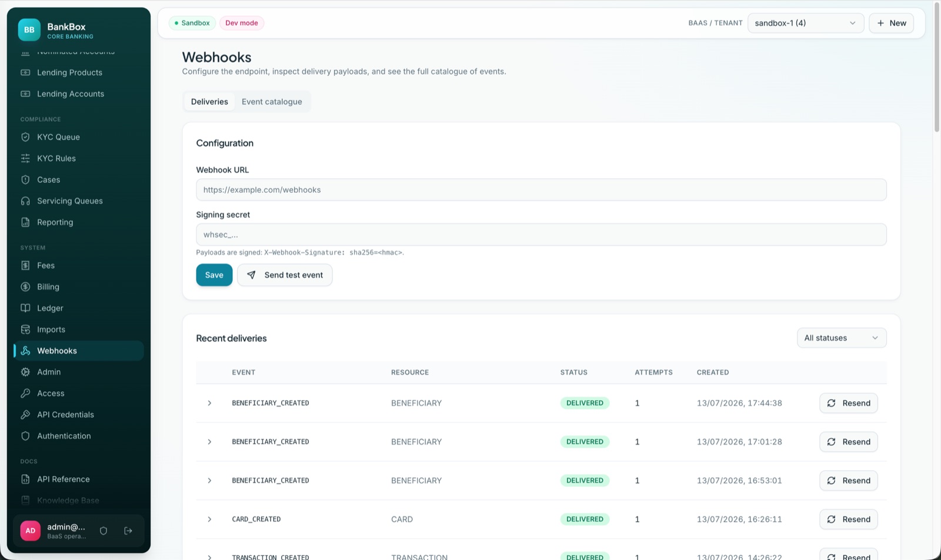Select Webhooks in the sidebar menu

coord(79,351)
